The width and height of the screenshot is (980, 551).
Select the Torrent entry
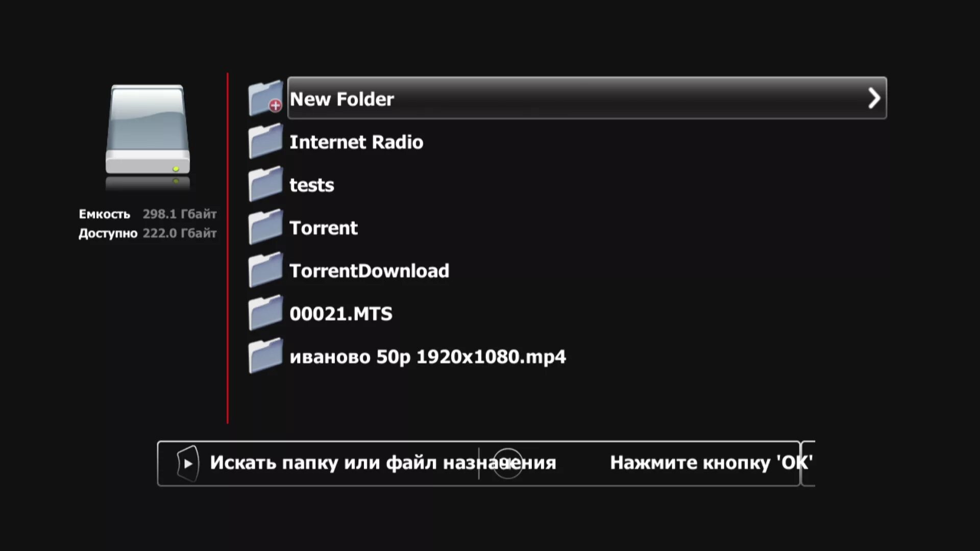point(323,228)
